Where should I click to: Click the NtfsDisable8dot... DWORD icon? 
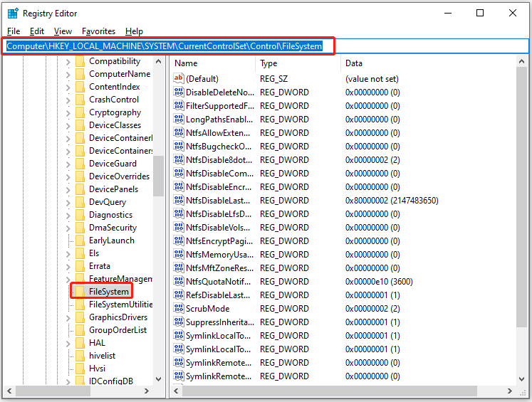pos(179,159)
